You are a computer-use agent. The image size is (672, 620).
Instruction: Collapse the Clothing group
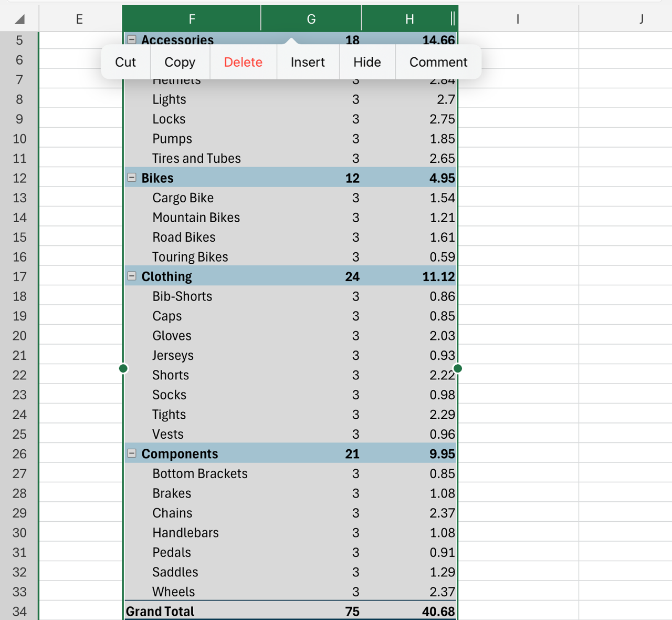point(132,276)
